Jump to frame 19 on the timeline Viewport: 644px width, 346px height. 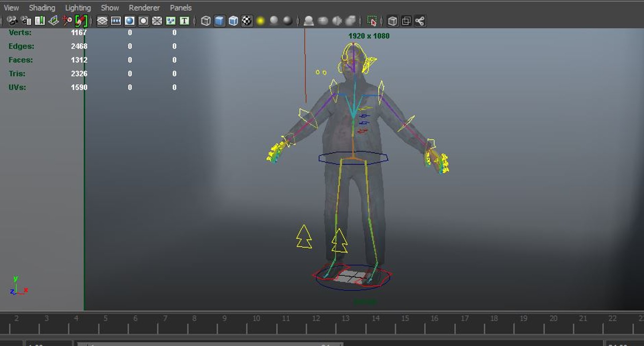524,318
